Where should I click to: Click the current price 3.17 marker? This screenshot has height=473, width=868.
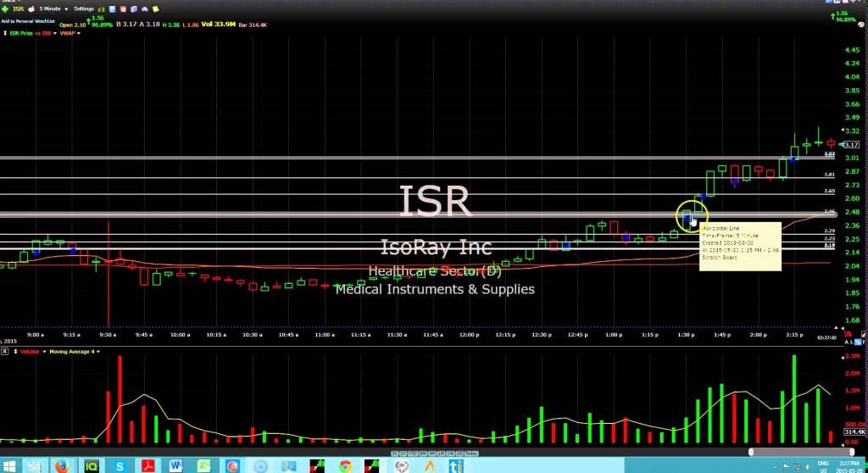tap(851, 145)
